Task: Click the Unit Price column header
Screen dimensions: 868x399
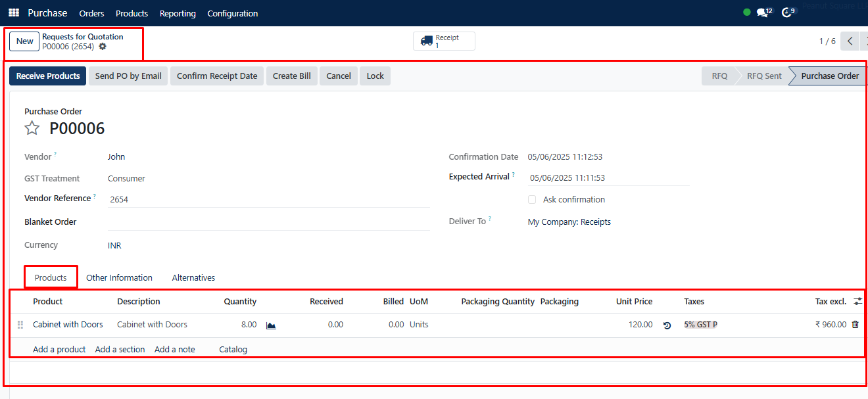Action: [634, 302]
